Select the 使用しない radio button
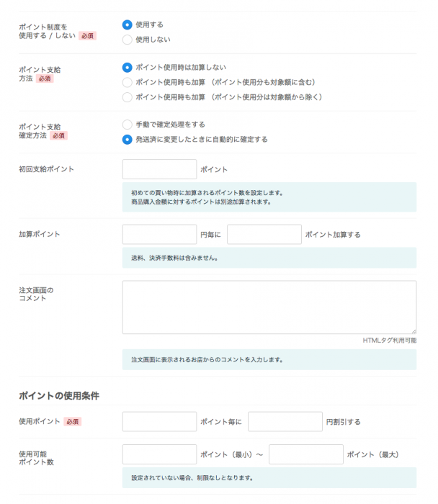Viewport: 438px width, 504px height. [x=128, y=40]
